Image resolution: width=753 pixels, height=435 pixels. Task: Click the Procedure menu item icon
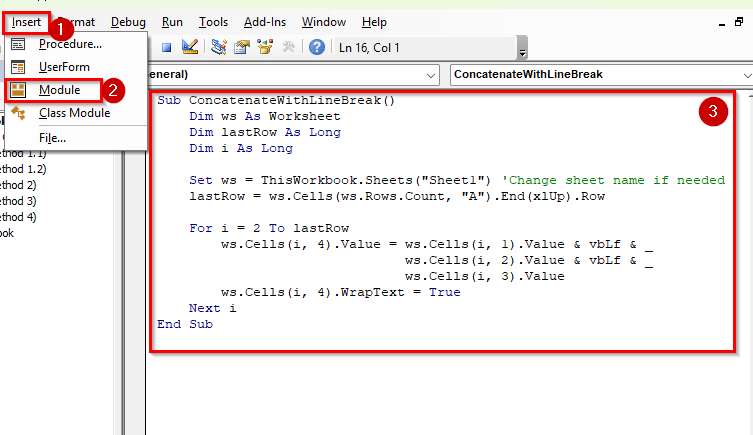pos(18,44)
